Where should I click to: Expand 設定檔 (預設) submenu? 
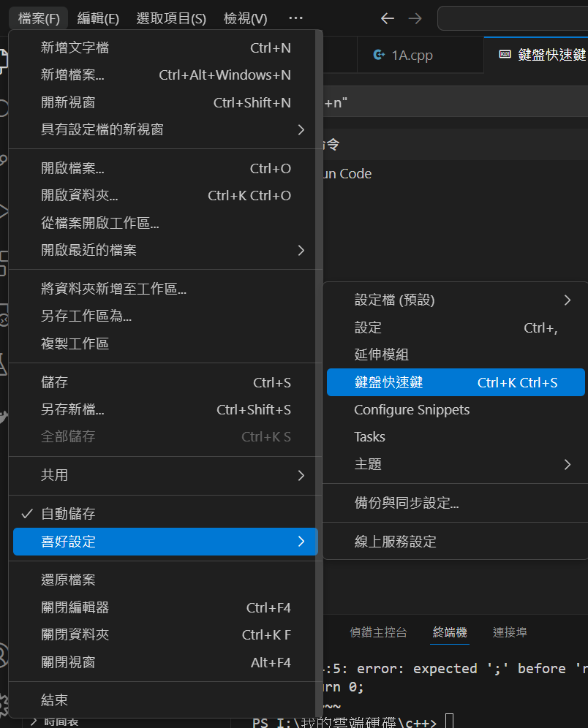456,300
